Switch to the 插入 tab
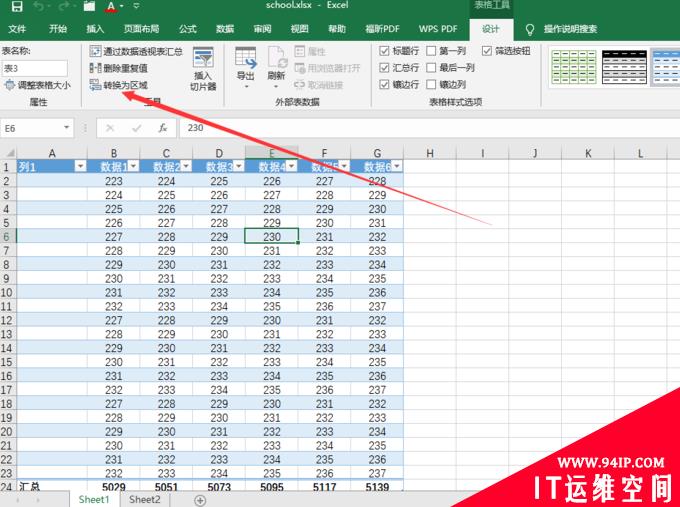680x507 pixels. coord(95,29)
